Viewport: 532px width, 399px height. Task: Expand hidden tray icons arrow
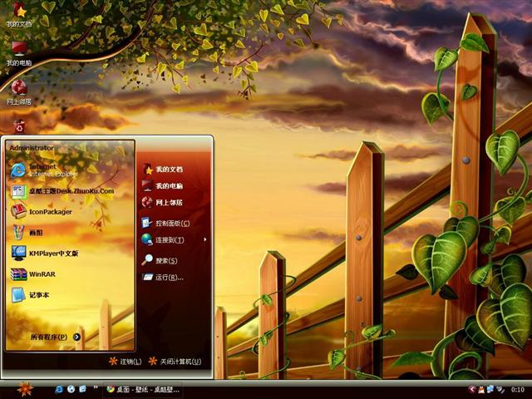coord(472,389)
